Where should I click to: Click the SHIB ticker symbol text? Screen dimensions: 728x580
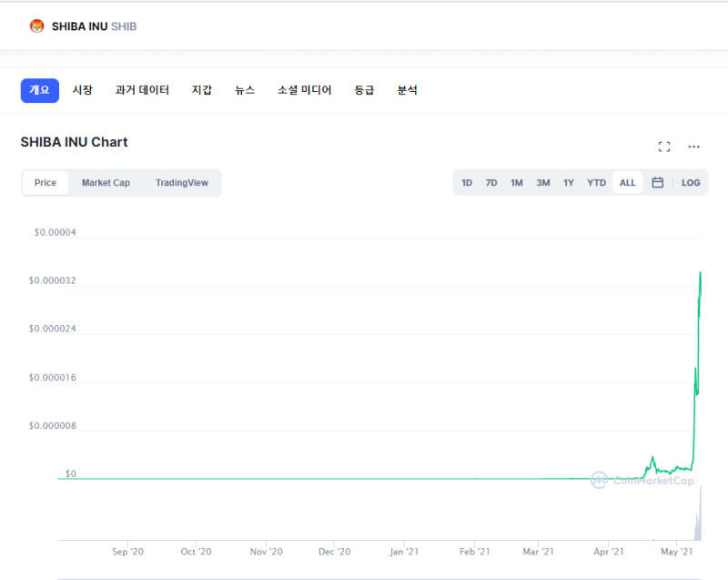coord(124,26)
